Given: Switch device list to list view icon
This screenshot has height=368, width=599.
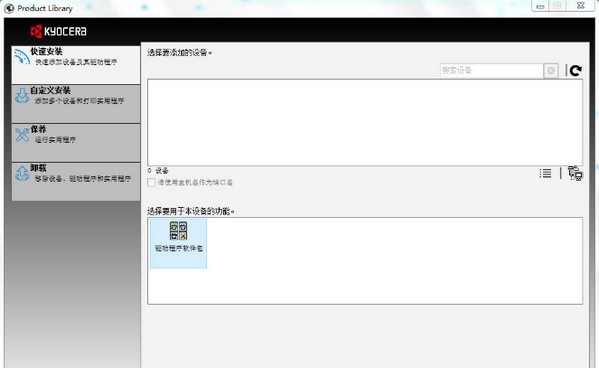Looking at the screenshot, I should pyautogui.click(x=545, y=173).
